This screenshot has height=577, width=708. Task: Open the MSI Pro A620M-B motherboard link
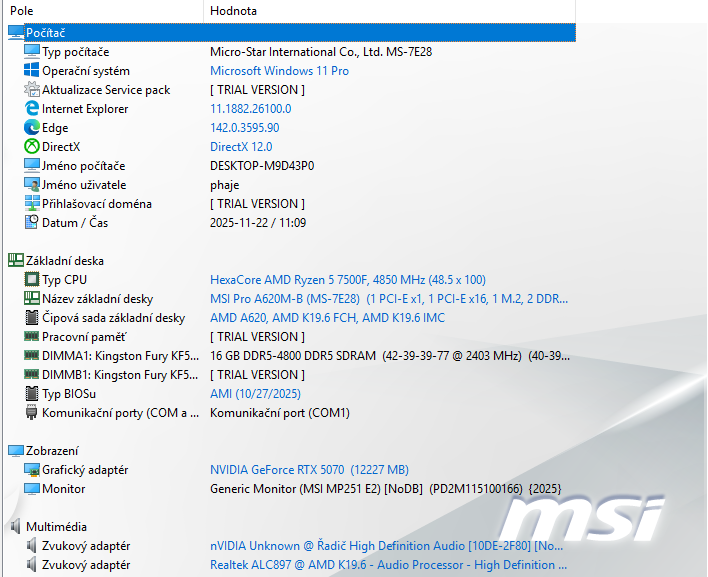coord(389,299)
